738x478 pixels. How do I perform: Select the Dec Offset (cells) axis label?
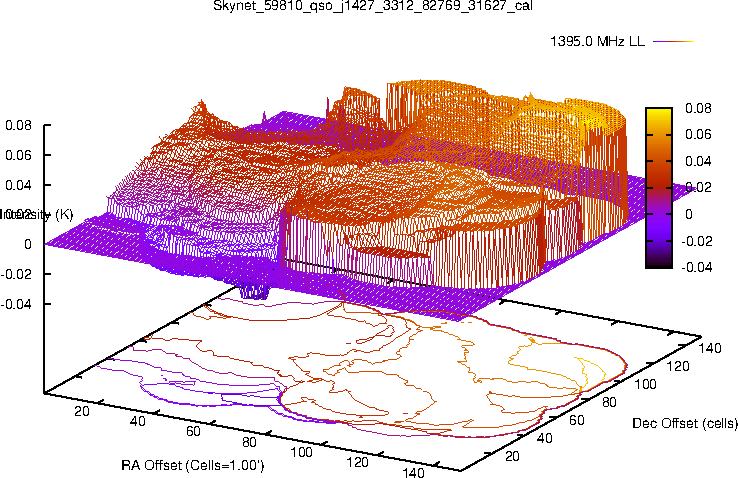click(x=685, y=423)
